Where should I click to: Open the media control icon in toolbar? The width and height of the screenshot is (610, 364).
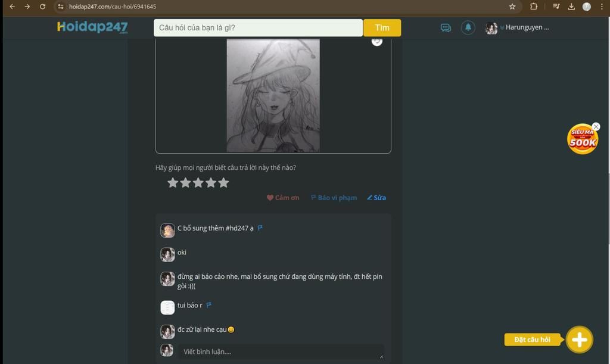coord(556,6)
